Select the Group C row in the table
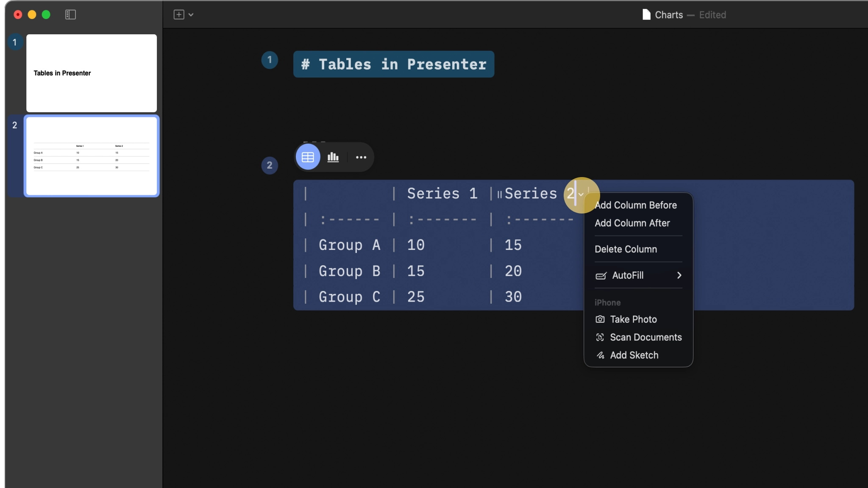 (x=349, y=297)
